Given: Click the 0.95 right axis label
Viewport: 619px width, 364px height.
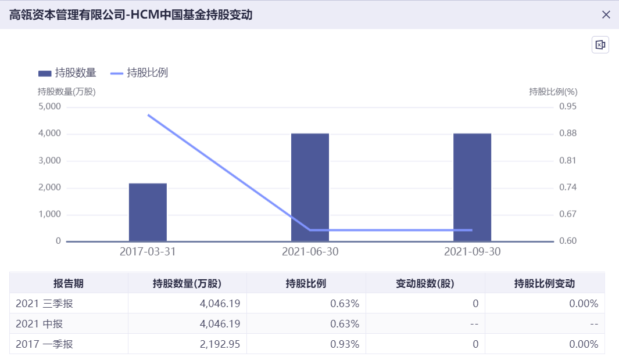Looking at the screenshot, I should pyautogui.click(x=568, y=106).
